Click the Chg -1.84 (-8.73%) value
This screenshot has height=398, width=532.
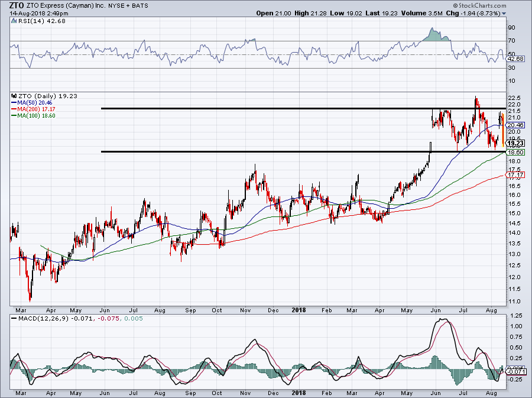(x=473, y=13)
